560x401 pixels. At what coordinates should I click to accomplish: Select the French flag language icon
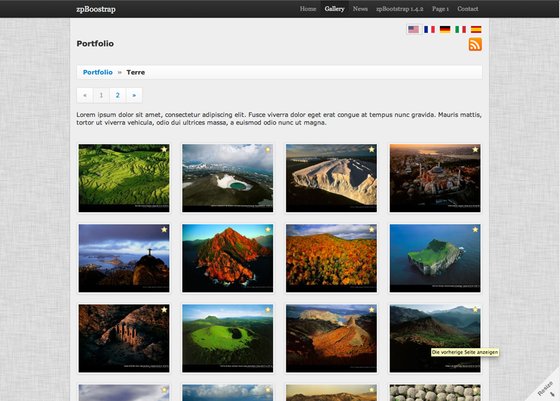click(429, 29)
